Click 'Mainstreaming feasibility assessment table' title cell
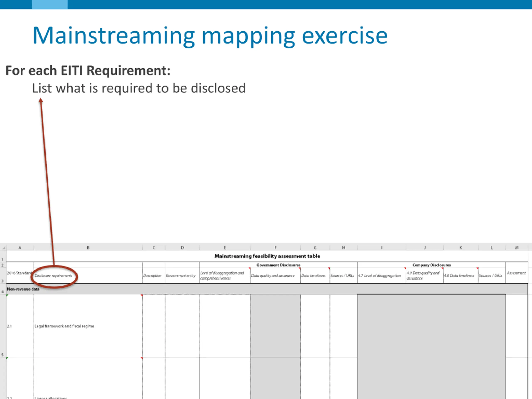The width and height of the screenshot is (532, 399). click(267, 256)
